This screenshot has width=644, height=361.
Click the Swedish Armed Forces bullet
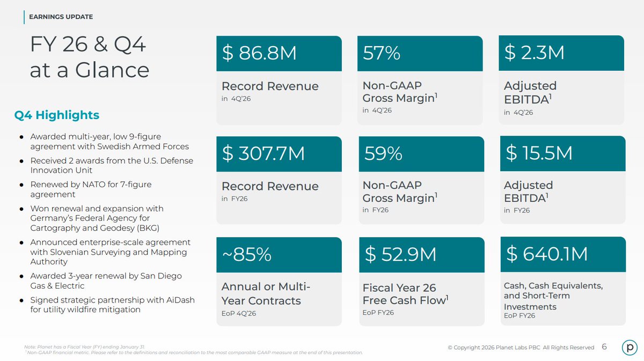pyautogui.click(x=109, y=141)
